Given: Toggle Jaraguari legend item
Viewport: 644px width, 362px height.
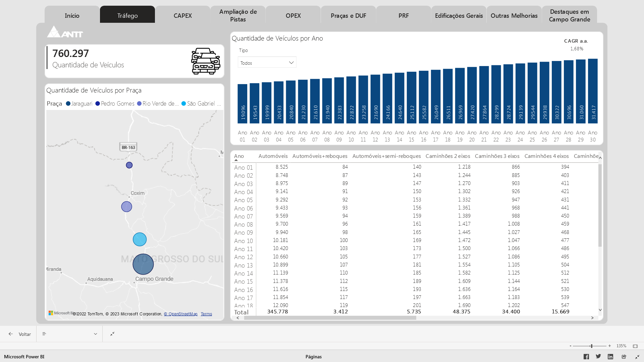Looking at the screenshot, I should [x=79, y=104].
